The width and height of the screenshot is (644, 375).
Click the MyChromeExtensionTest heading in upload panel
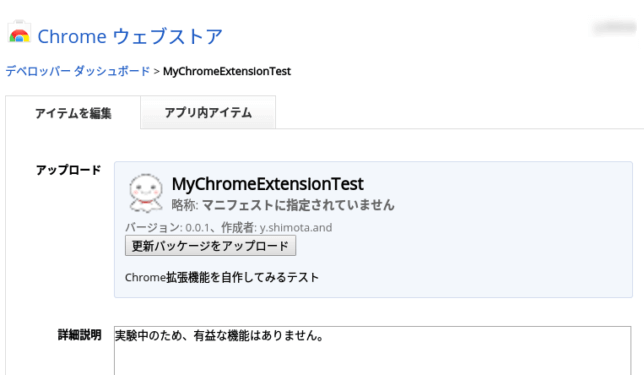point(268,184)
